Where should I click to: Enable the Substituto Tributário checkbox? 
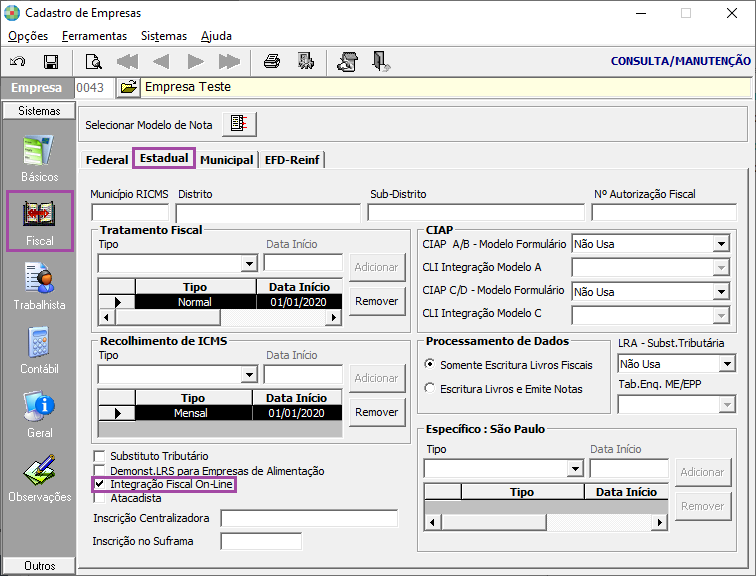99,457
